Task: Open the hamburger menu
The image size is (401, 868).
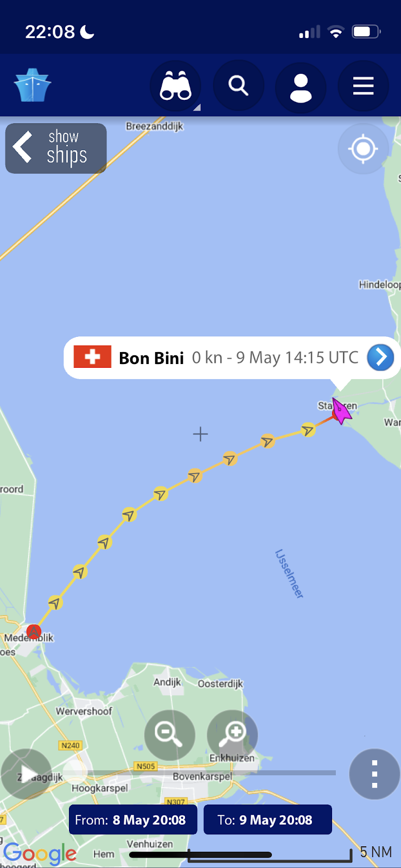Action: (363, 86)
